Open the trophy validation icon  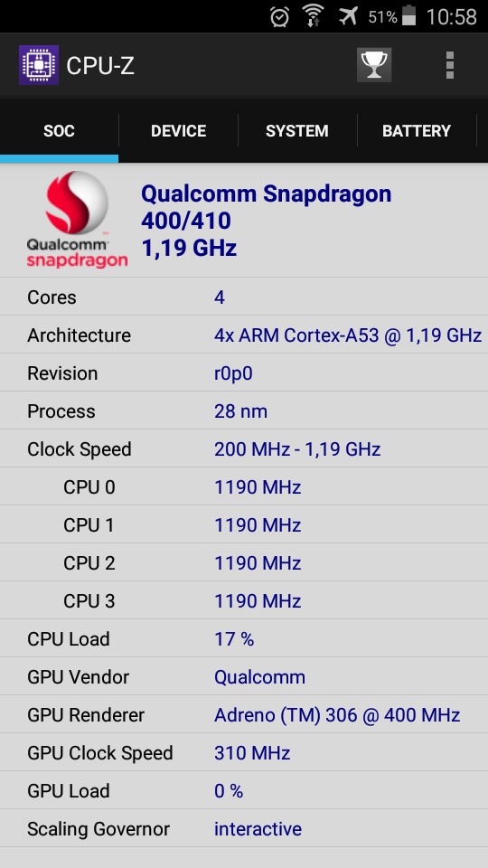click(374, 65)
